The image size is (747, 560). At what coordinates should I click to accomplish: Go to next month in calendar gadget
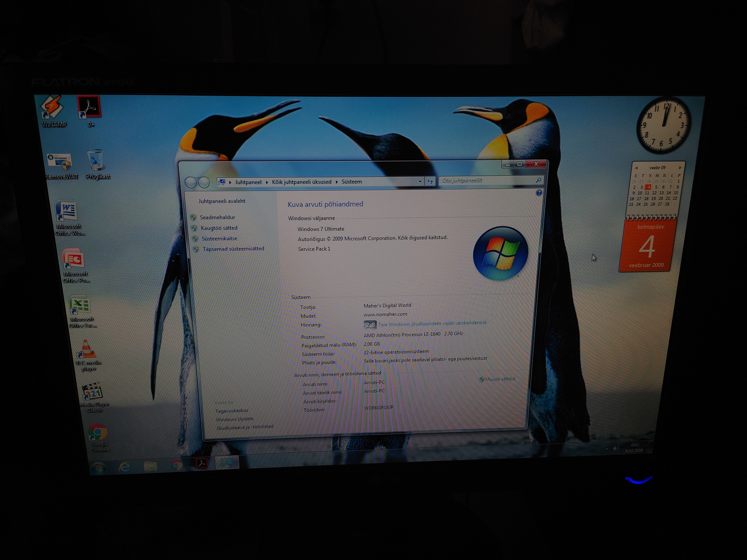pyautogui.click(x=680, y=167)
